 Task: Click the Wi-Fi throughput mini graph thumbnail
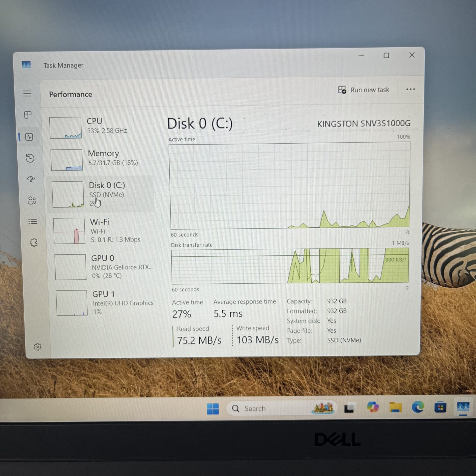pyautogui.click(x=69, y=231)
